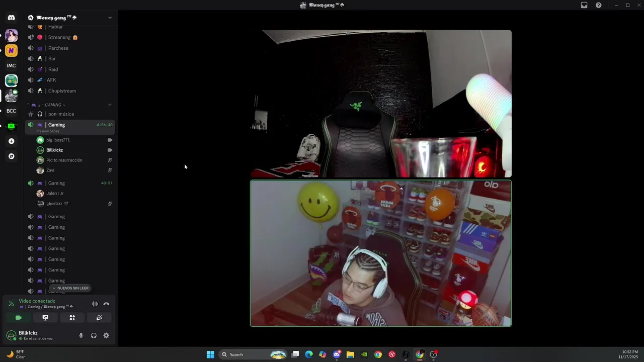Image resolution: width=644 pixels, height=362 pixels.
Task: Open the IMC server
Action: point(11,65)
